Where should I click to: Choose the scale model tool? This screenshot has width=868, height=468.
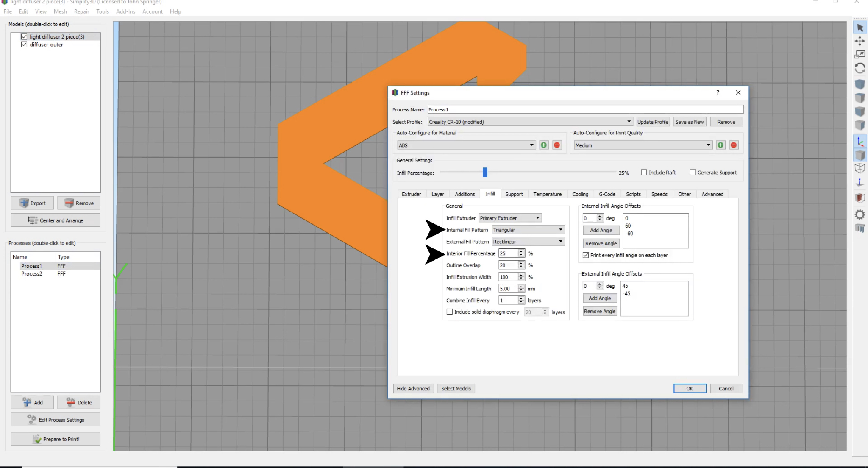pyautogui.click(x=860, y=54)
